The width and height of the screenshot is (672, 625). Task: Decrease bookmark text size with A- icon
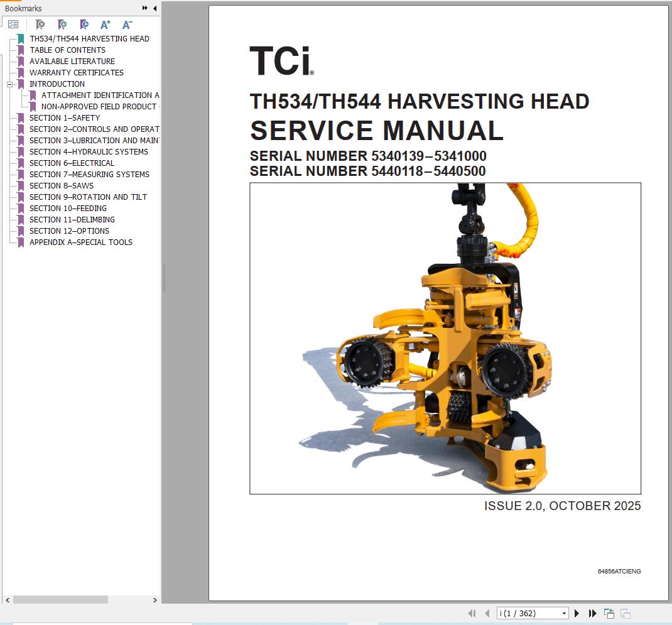[127, 24]
